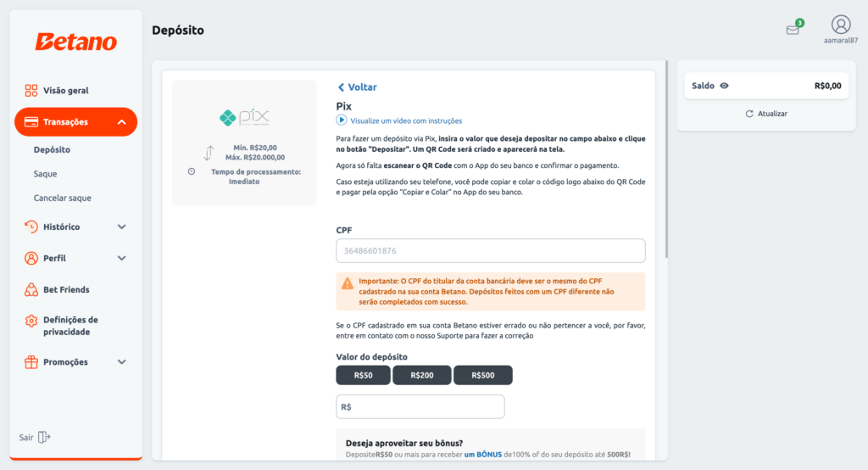Click the Atualizar refresh icon
Image resolution: width=868 pixels, height=470 pixels.
pos(749,114)
